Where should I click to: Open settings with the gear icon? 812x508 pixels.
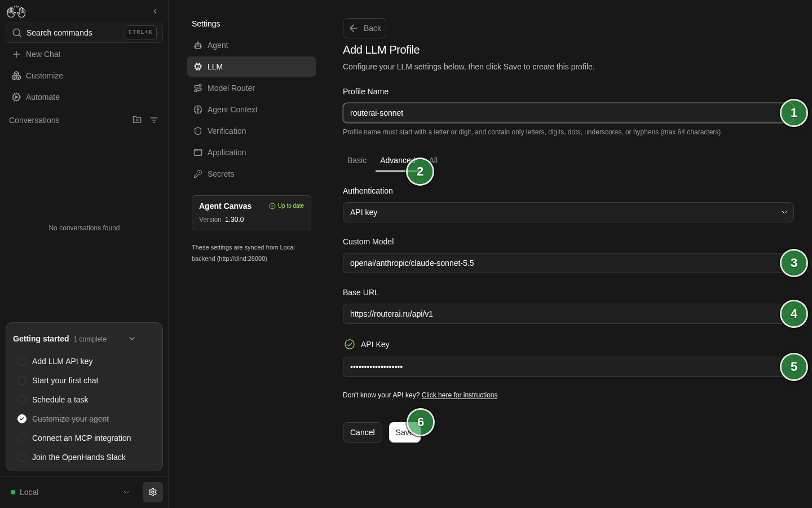(153, 492)
